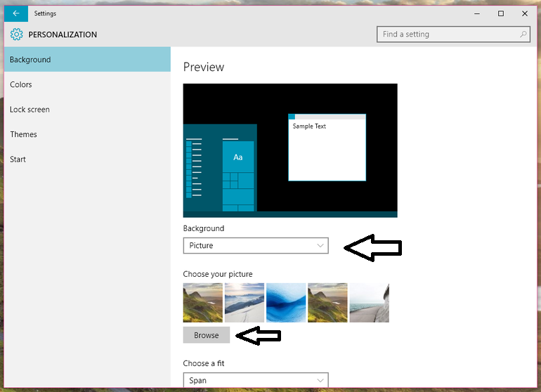541x392 pixels.
Task: Go back using the arrow button
Action: click(x=16, y=13)
